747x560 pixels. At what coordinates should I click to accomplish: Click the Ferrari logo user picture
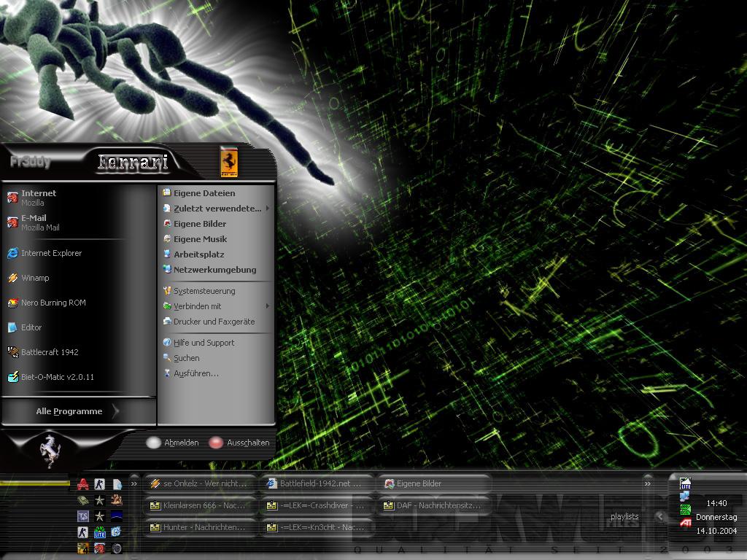tap(228, 161)
